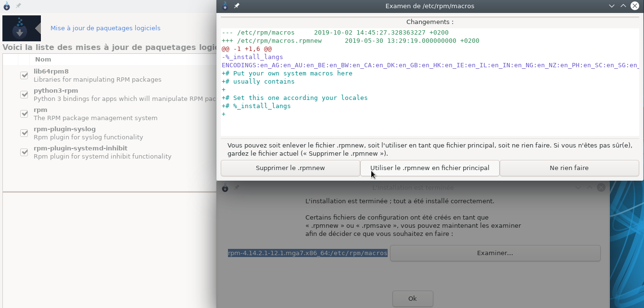The height and width of the screenshot is (308, 644).
Task: Click the pin icon in the installation finished dialog titlebar
Action: tap(237, 187)
